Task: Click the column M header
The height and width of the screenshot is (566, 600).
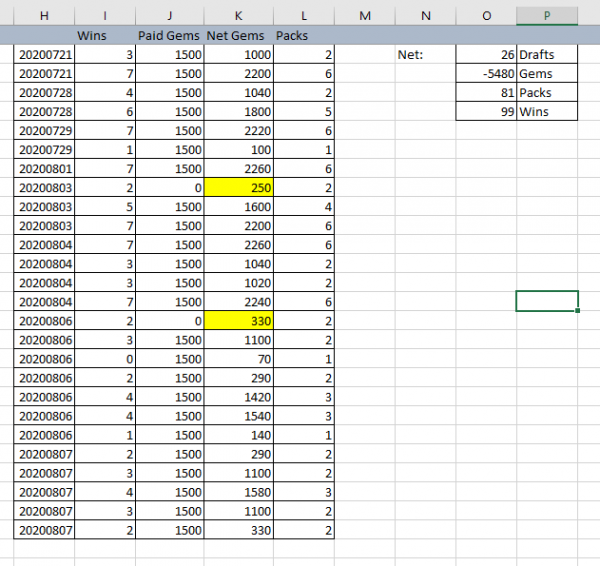Action: [x=363, y=14]
